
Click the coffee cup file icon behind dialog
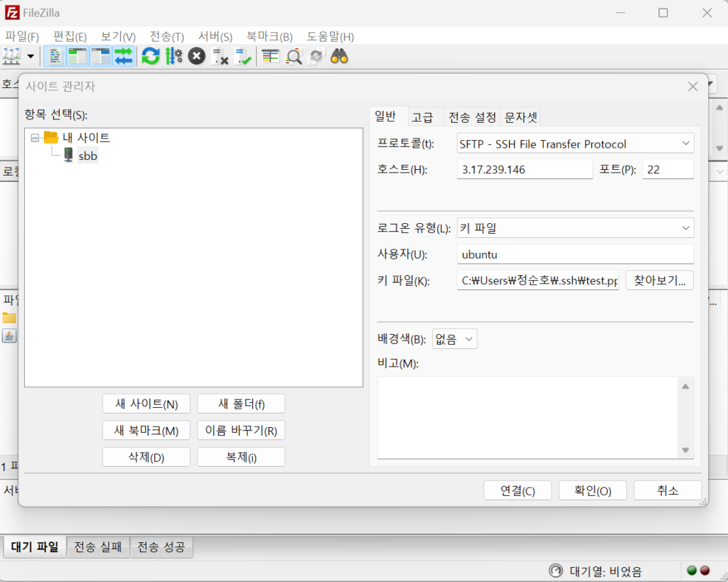click(9, 335)
